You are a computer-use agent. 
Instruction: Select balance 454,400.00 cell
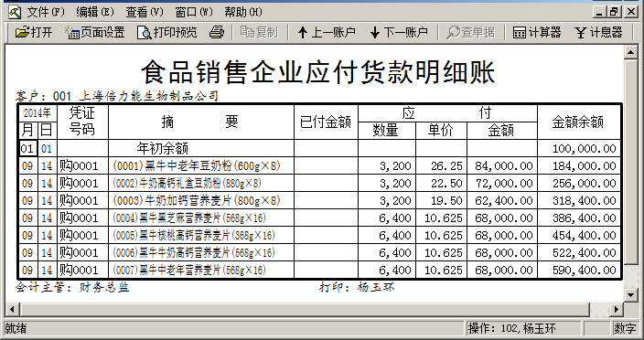579,235
